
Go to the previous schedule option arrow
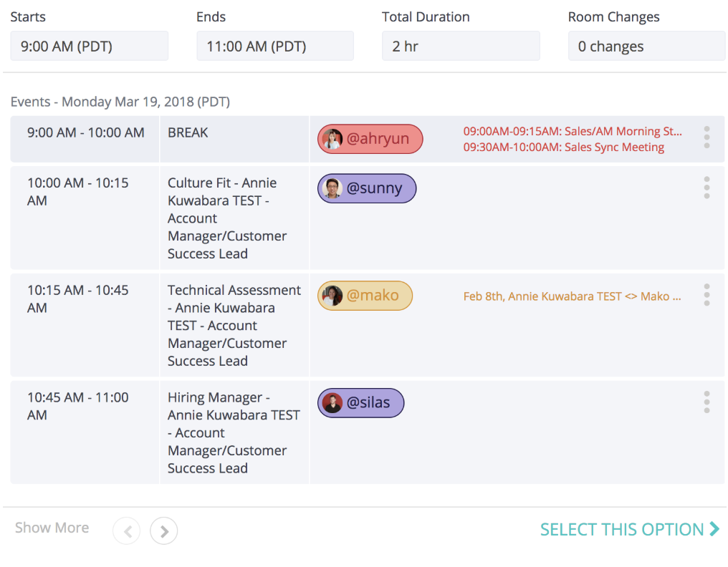[127, 531]
